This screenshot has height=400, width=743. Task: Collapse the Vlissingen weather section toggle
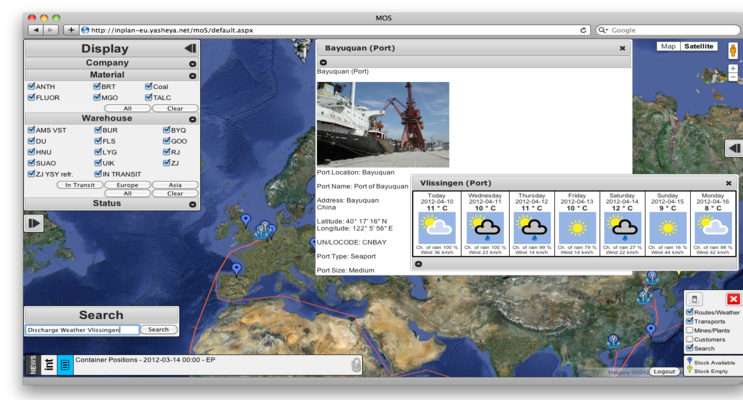tap(418, 264)
